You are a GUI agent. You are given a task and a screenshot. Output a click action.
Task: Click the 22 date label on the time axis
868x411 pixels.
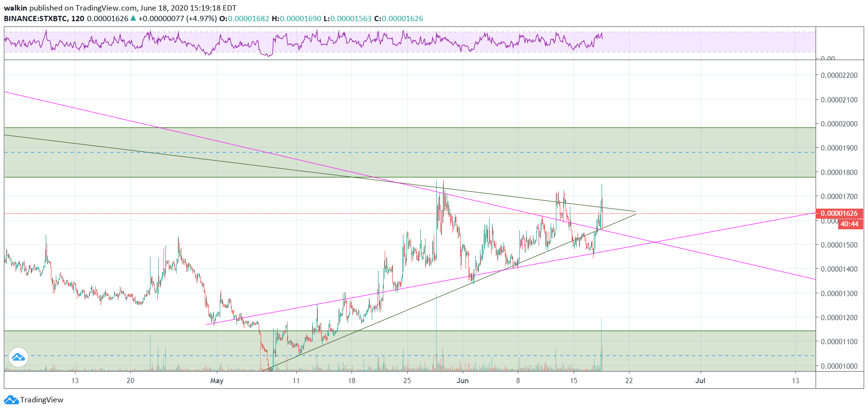tap(629, 381)
